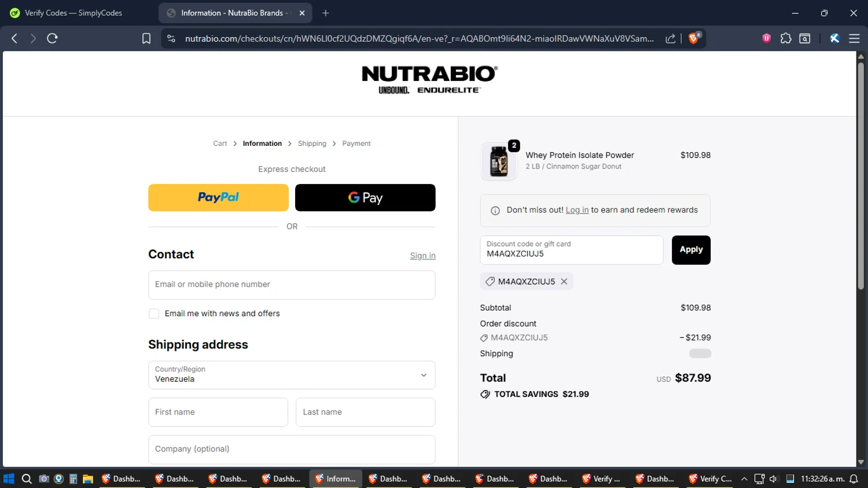The width and height of the screenshot is (868, 488).
Task: Show hidden system tray icons
Action: pos(744,479)
